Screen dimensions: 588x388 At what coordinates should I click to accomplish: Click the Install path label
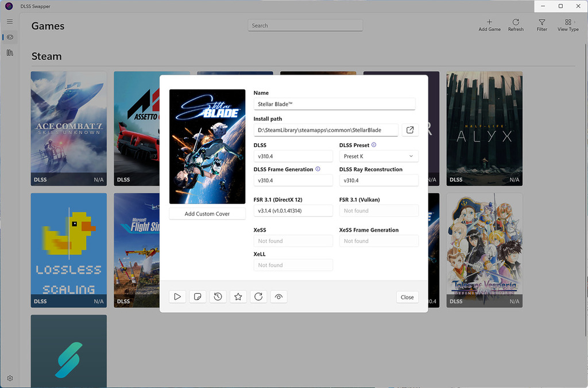tap(268, 118)
